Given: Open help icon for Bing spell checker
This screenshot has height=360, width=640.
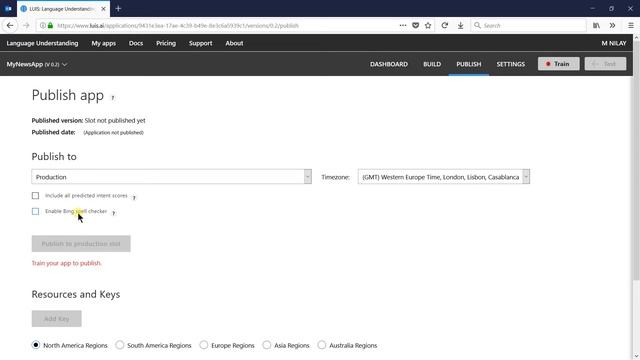Looking at the screenshot, I should (113, 213).
